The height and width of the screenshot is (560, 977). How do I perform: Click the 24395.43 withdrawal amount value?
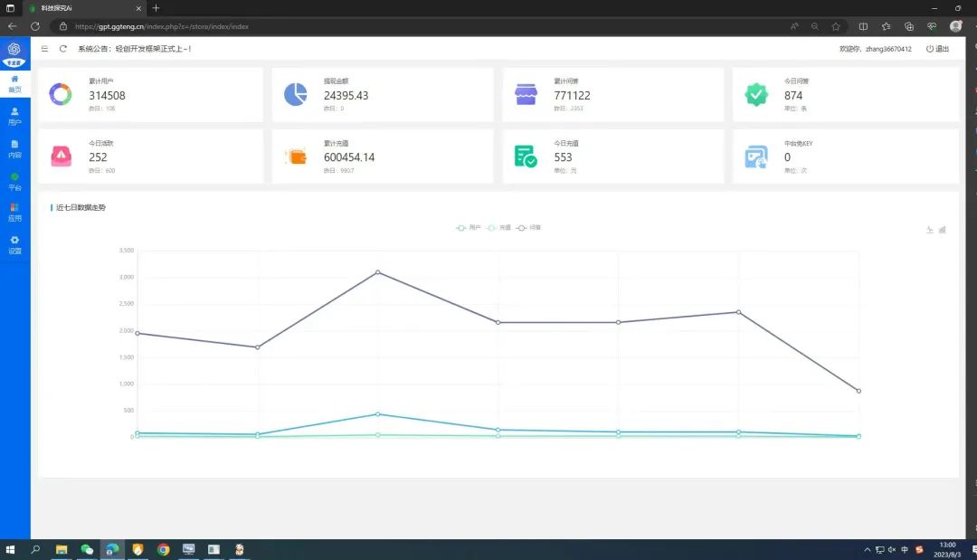(346, 95)
